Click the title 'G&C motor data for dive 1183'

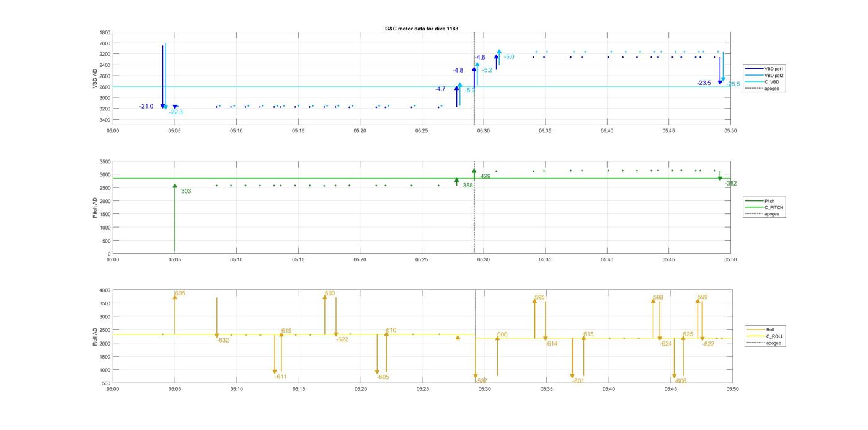pyautogui.click(x=422, y=29)
